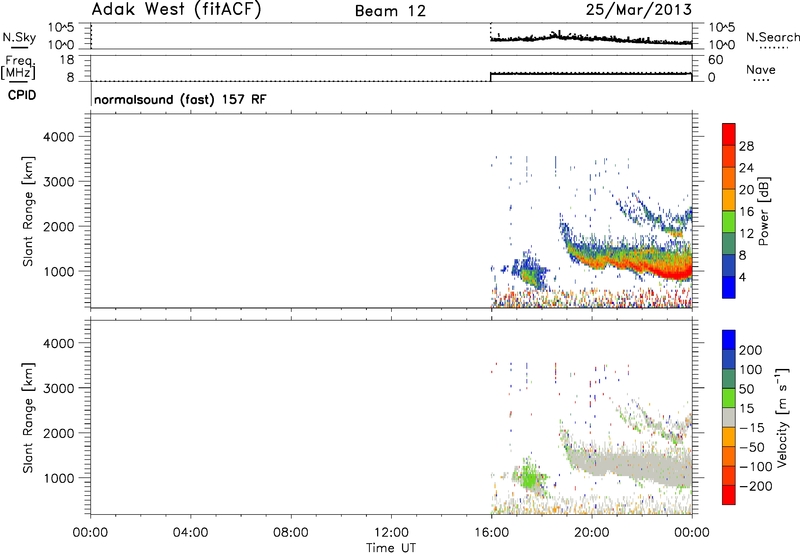Click the '04:00' time axis tick
The height and width of the screenshot is (554, 800).
tap(191, 533)
